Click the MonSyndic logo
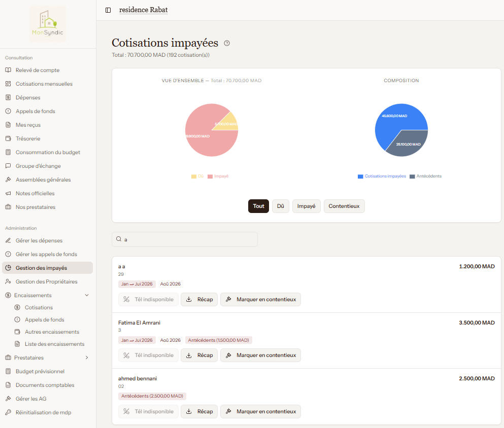The image size is (504, 428). pos(48,24)
